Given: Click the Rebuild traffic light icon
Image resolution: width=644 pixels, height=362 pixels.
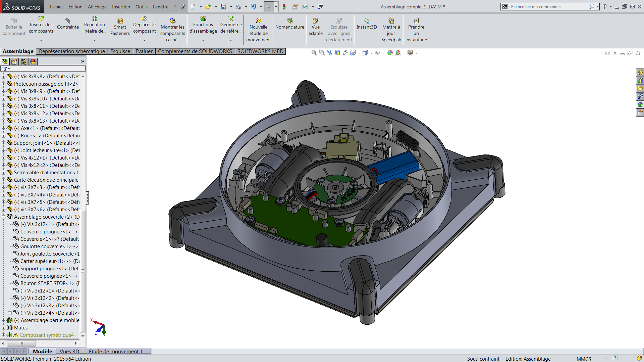Looking at the screenshot, I should [x=284, y=7].
